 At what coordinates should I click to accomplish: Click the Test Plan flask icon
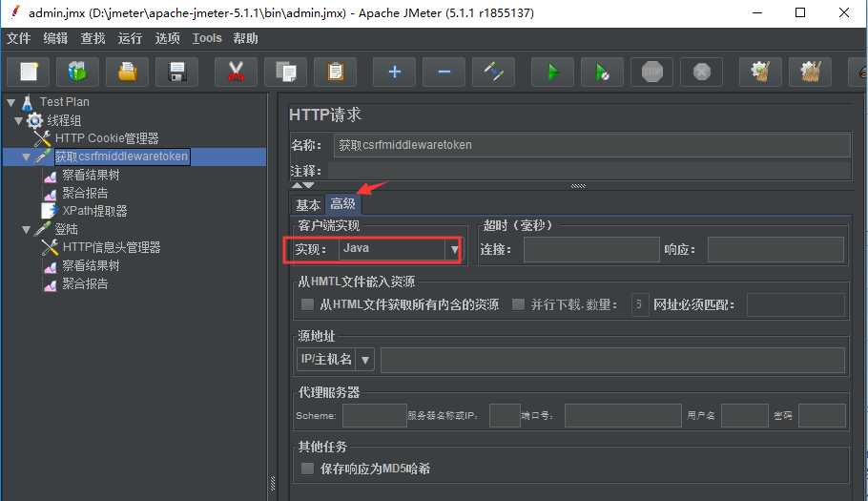click(27, 102)
